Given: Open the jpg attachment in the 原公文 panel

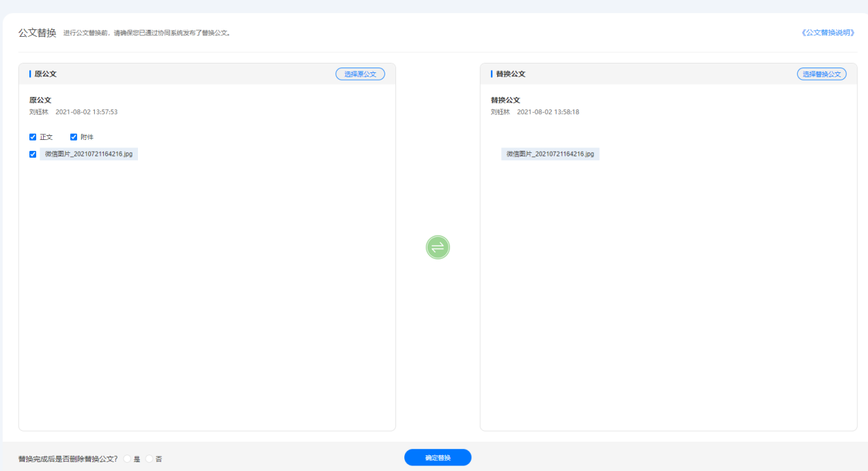Looking at the screenshot, I should click(89, 154).
